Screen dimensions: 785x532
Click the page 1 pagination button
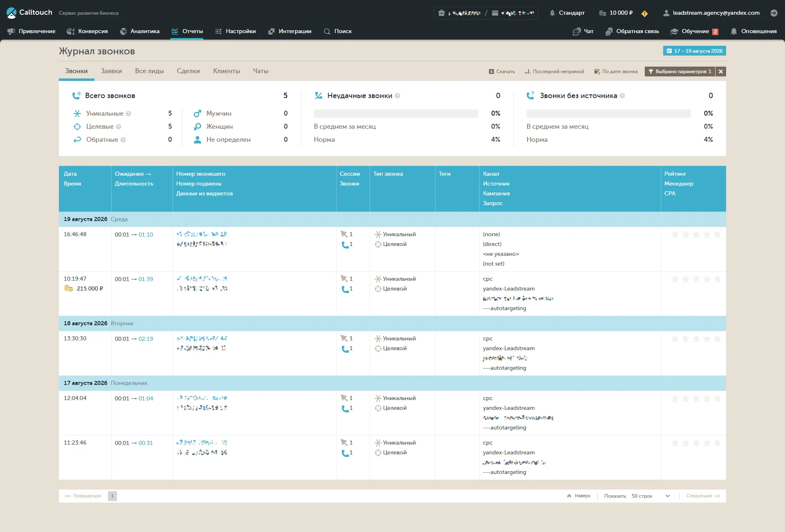pyautogui.click(x=112, y=496)
